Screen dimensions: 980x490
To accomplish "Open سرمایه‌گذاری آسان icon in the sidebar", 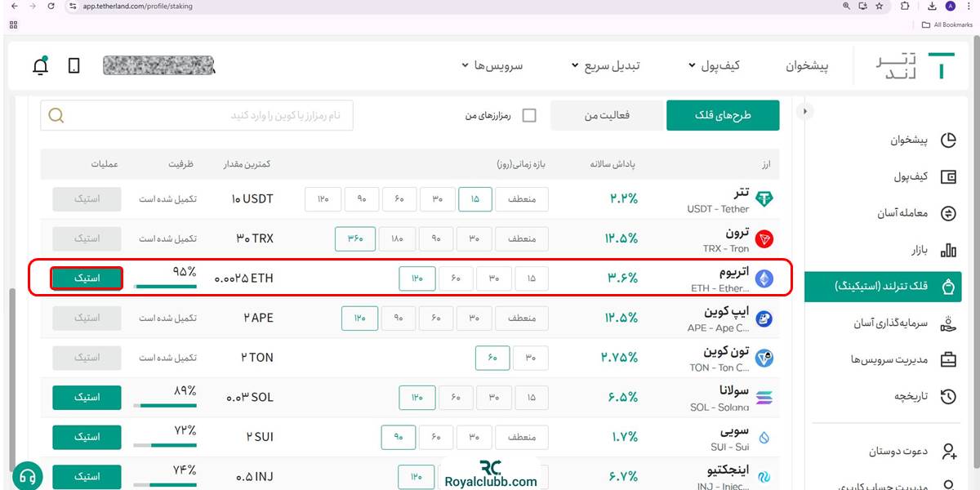I will tap(948, 323).
